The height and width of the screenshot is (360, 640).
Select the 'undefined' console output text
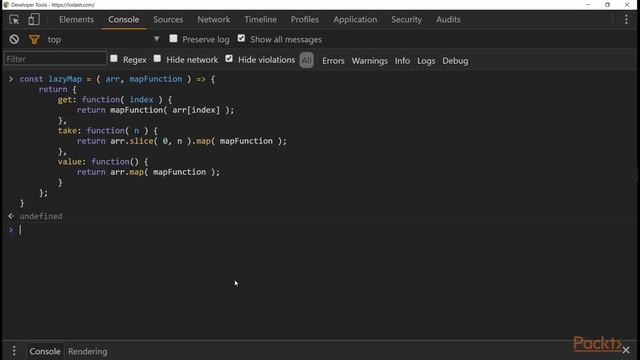click(x=41, y=216)
